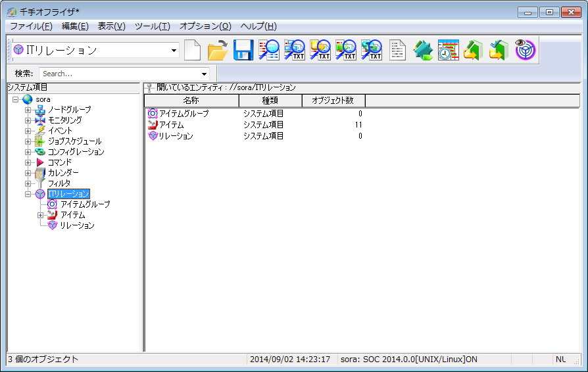Select カレンダー in the tree

(63, 173)
